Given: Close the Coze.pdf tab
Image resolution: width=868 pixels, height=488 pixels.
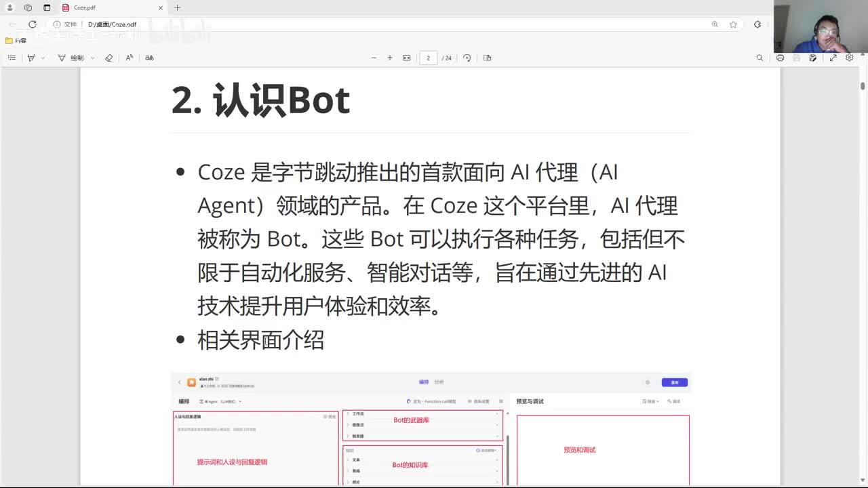Looking at the screenshot, I should (x=161, y=7).
